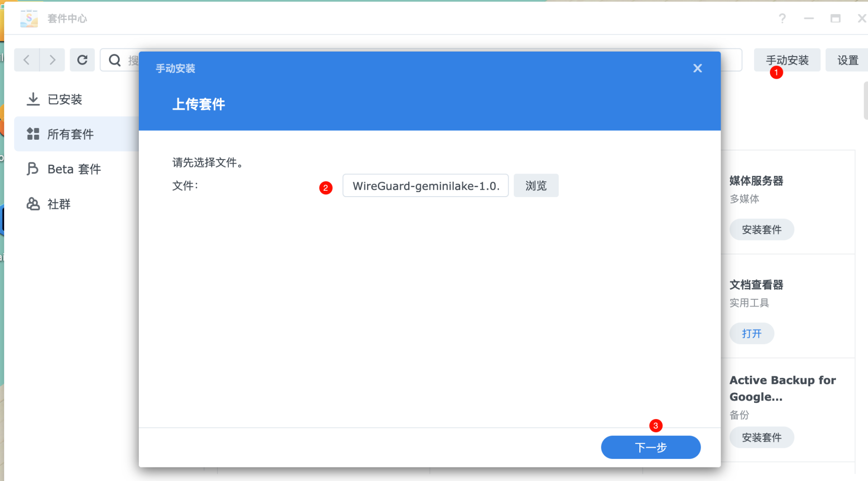This screenshot has height=481, width=868.
Task: Click the search magnifier icon
Action: [115, 60]
